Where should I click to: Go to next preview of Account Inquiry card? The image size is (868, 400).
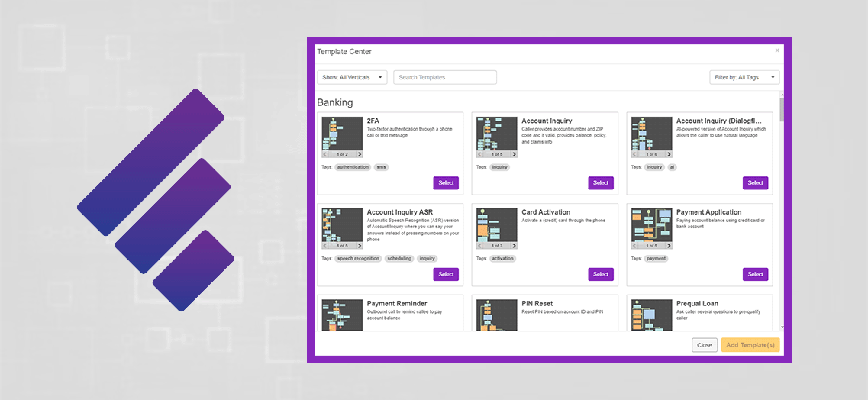pos(515,154)
